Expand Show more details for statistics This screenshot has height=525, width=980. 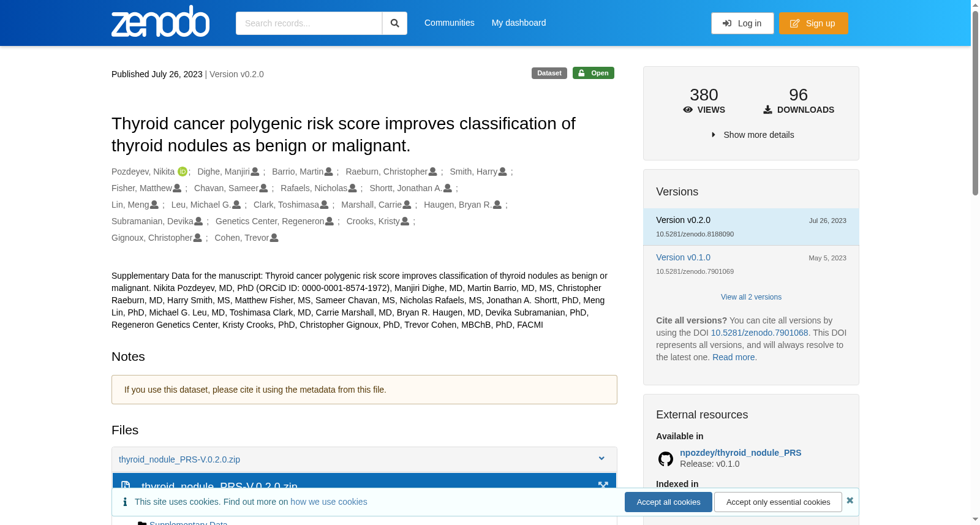point(752,135)
